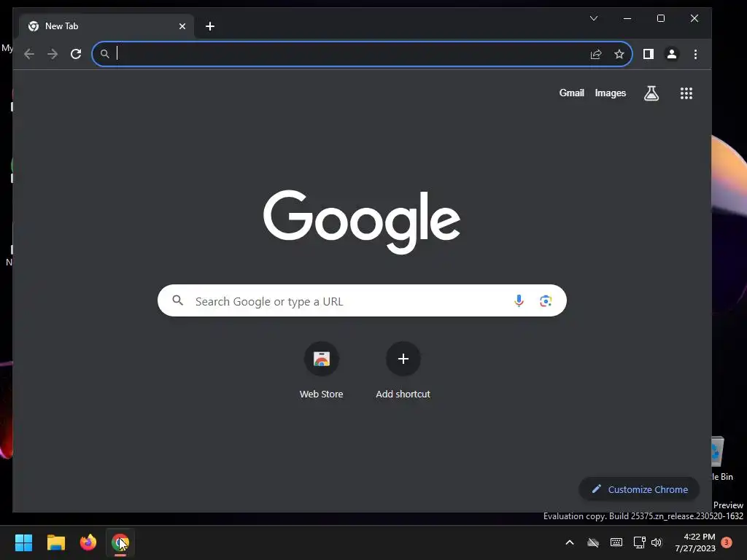
Task: Close the New Tab tab
Action: [182, 26]
